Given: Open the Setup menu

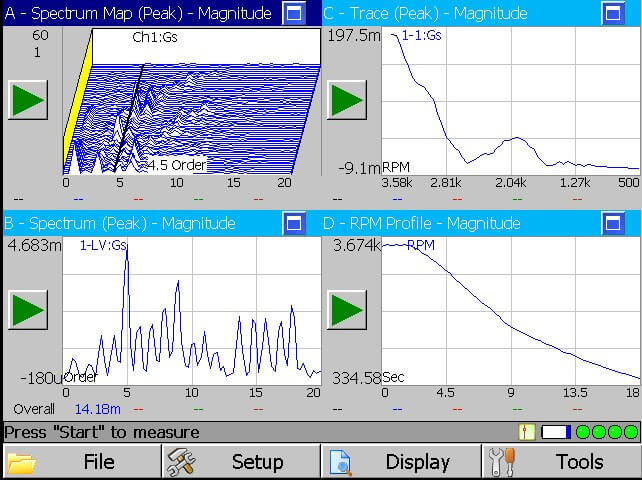Looking at the screenshot, I should [242, 462].
